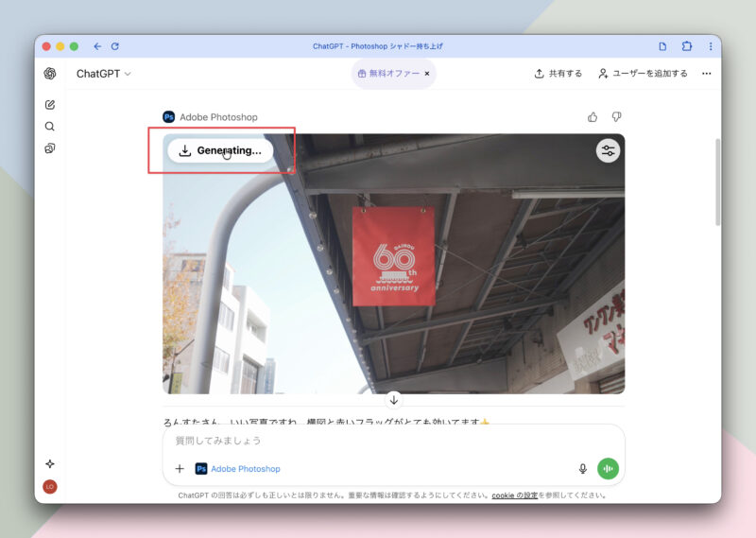This screenshot has width=756, height=538.
Task: Open the extensions puzzle icon
Action: [687, 46]
